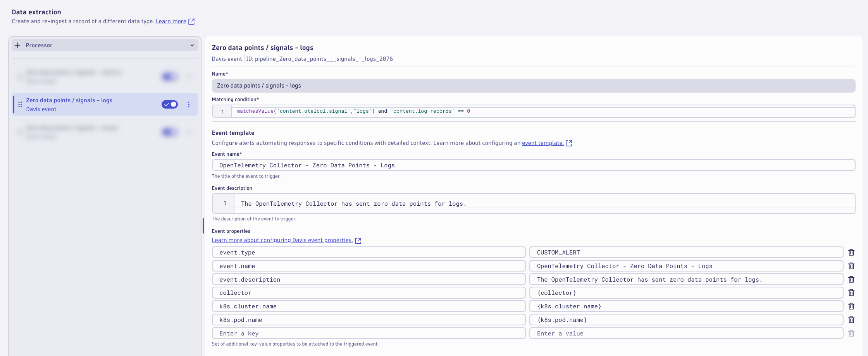868x356 pixels.
Task: Open the external link icon beside event template
Action: (x=569, y=143)
